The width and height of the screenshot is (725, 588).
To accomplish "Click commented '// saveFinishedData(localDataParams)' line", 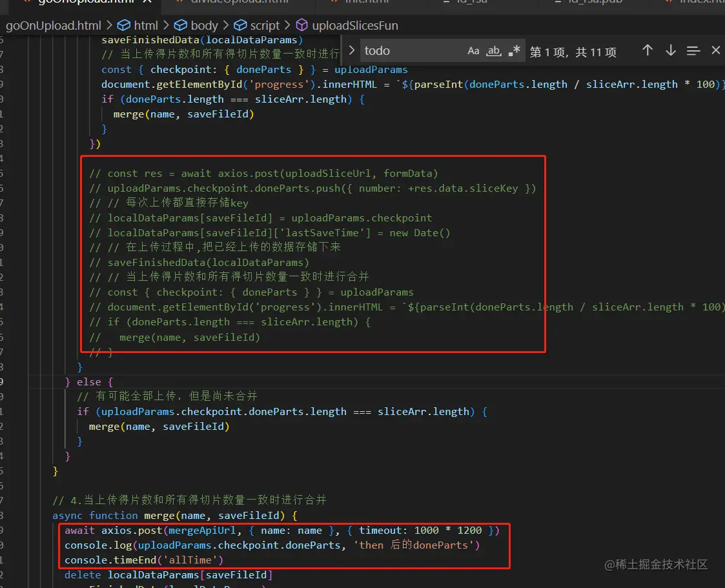I will (199, 262).
